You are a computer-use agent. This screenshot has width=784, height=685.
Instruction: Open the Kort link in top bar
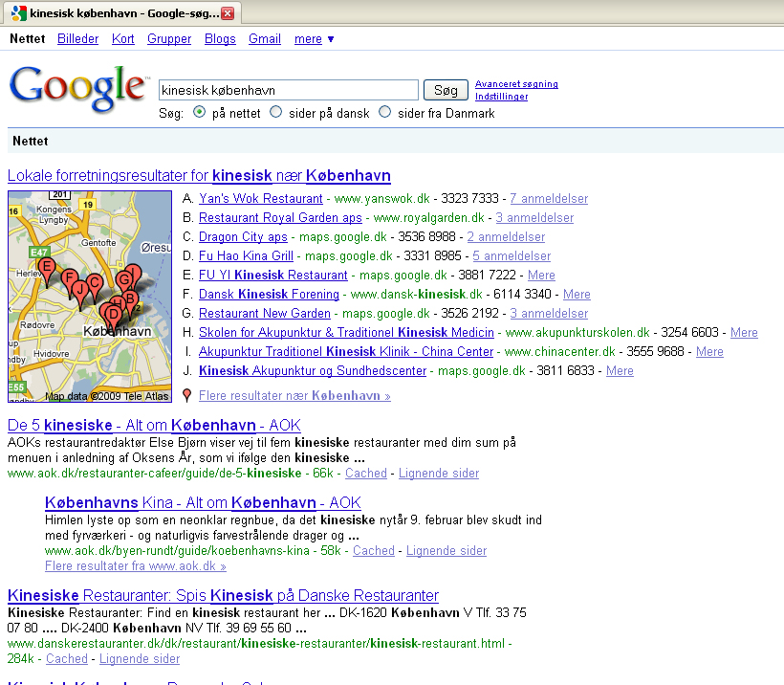click(123, 39)
